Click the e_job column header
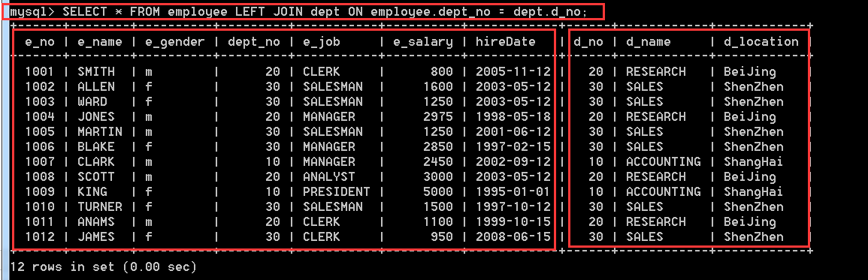 pyautogui.click(x=322, y=42)
